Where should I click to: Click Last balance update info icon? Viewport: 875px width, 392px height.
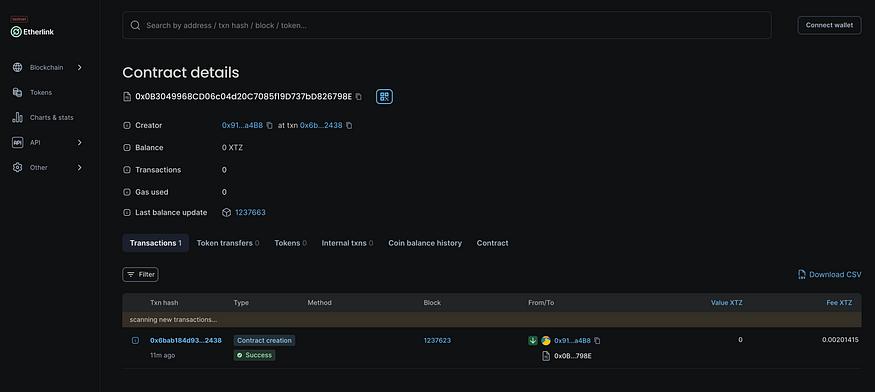tap(126, 213)
